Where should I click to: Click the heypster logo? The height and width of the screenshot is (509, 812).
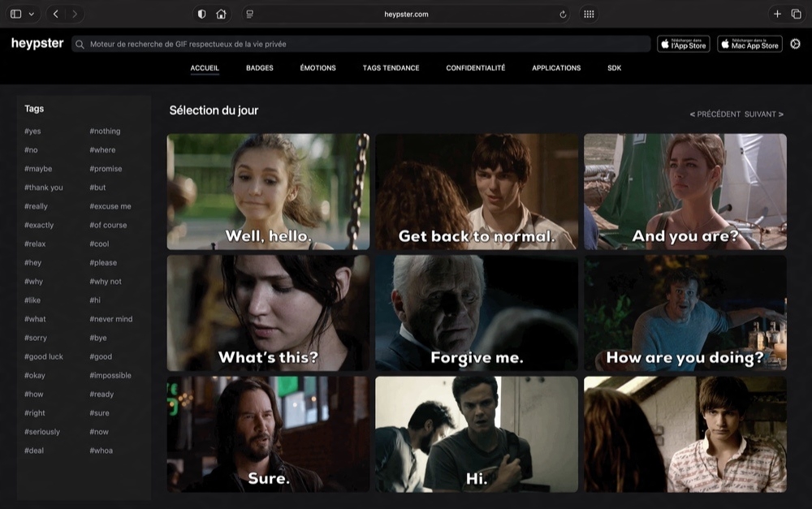point(37,43)
